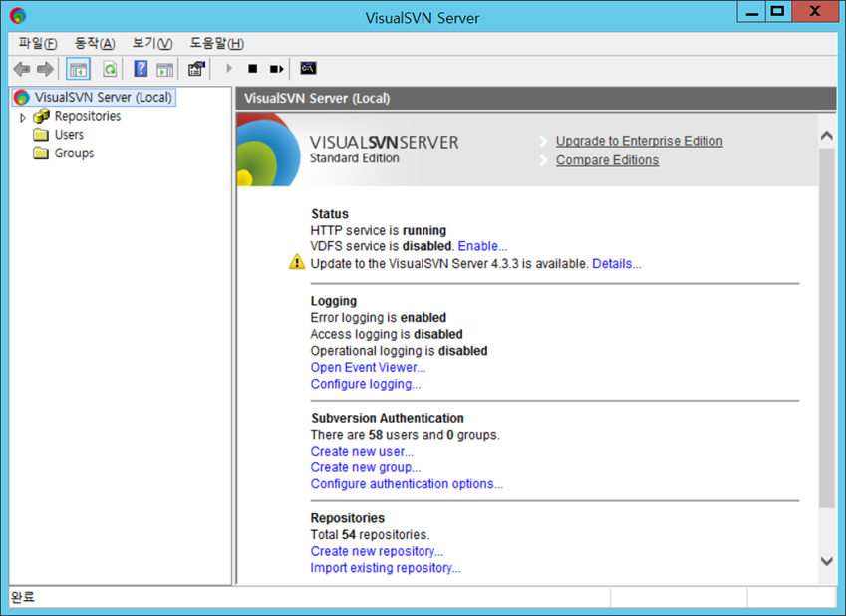Click VisualSVN Server (Local) pane header
The width and height of the screenshot is (846, 616).
pos(536,99)
